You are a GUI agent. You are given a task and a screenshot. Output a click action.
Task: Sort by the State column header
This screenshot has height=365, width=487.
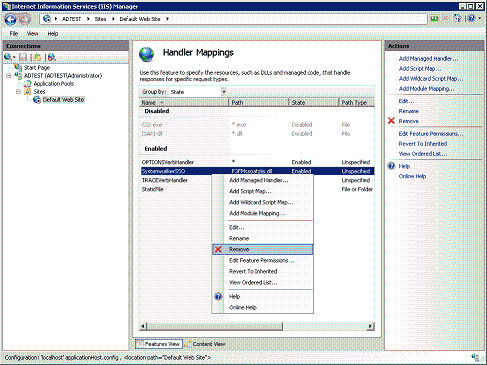(314, 103)
